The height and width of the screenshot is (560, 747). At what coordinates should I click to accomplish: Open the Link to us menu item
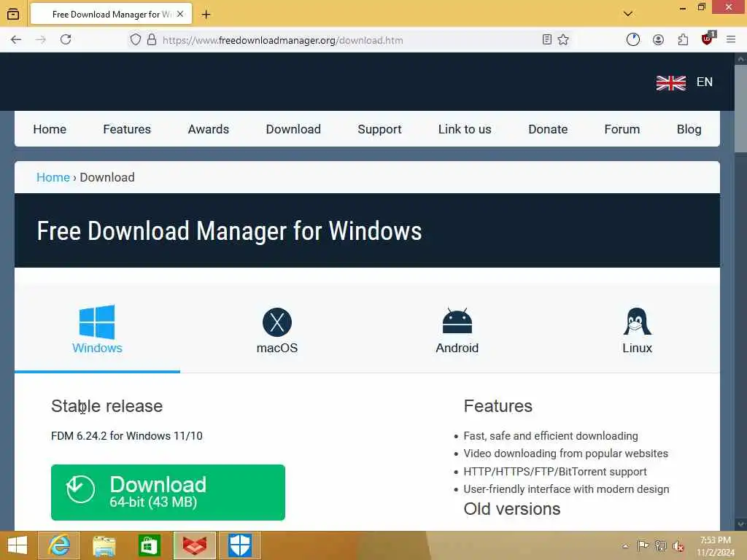(465, 129)
